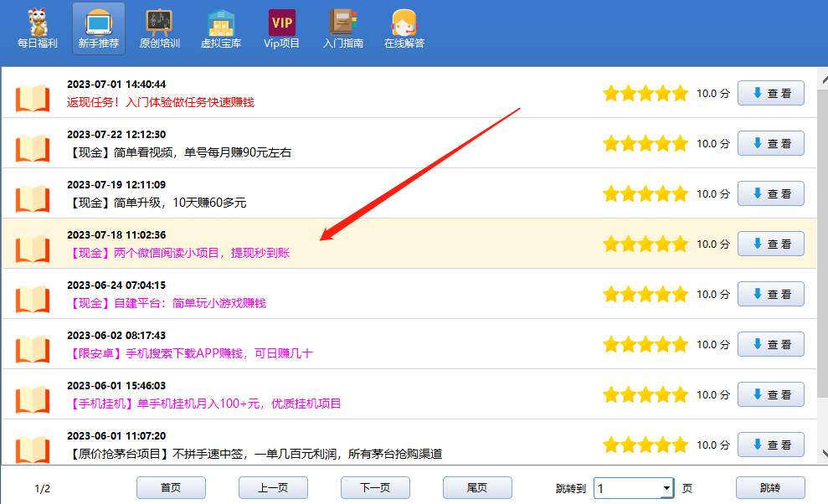Select title 手机搜索下载APP赚钱

[189, 353]
